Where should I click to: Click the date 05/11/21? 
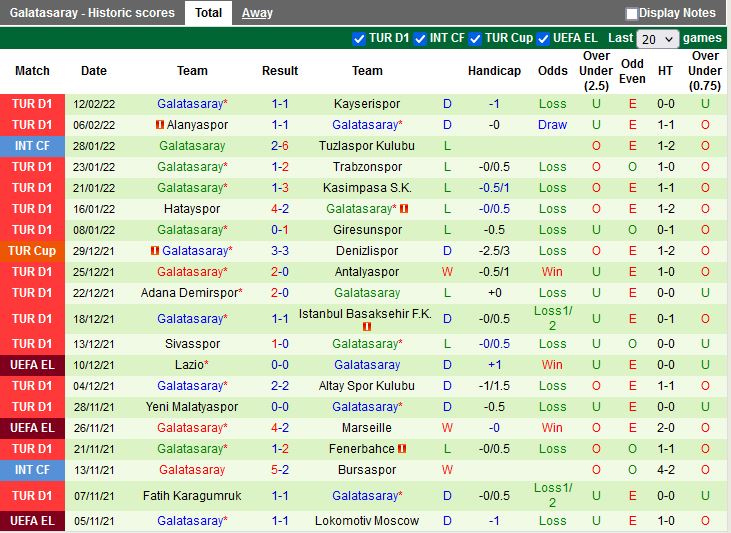coord(94,521)
